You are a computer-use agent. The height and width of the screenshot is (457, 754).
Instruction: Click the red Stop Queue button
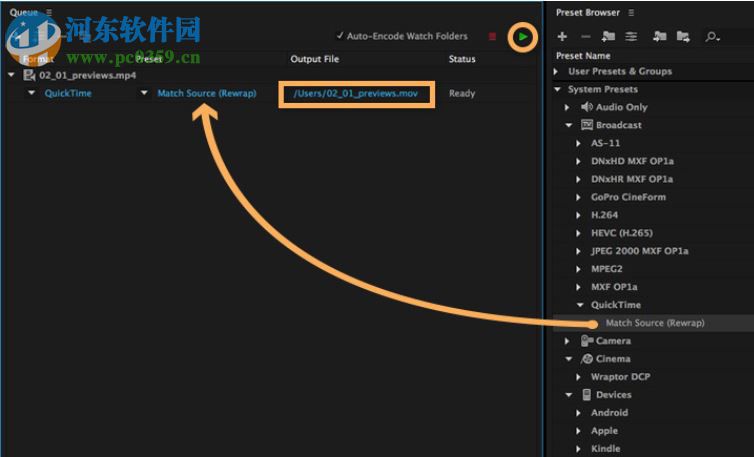(492, 37)
